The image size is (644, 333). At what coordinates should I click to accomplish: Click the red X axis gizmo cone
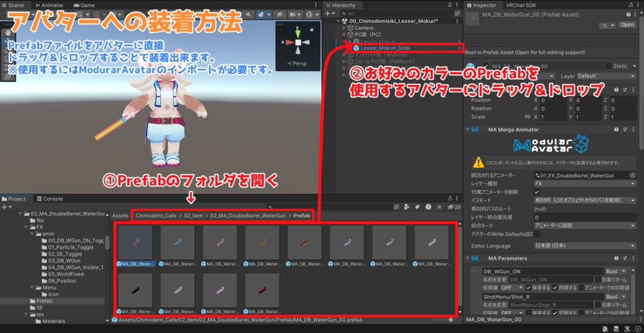(289, 42)
